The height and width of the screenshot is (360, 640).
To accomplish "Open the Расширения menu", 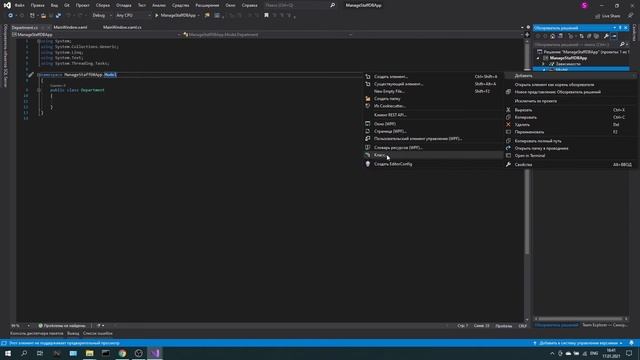I will click(x=207, y=6).
